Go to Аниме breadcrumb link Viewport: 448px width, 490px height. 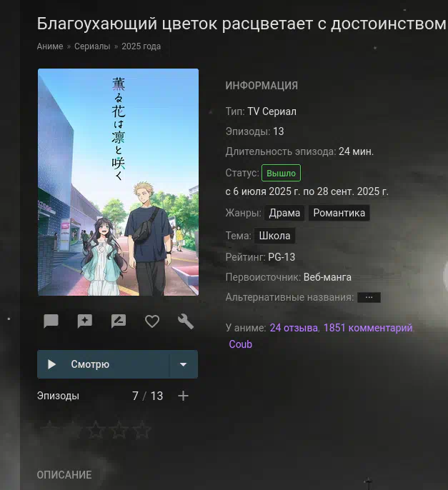pos(50,46)
